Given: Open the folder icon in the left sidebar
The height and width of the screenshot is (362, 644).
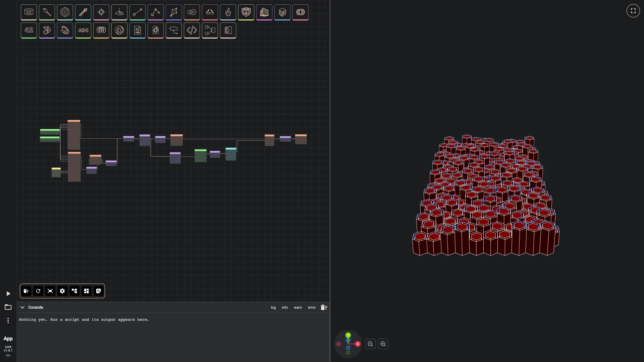Looking at the screenshot, I should (8, 307).
